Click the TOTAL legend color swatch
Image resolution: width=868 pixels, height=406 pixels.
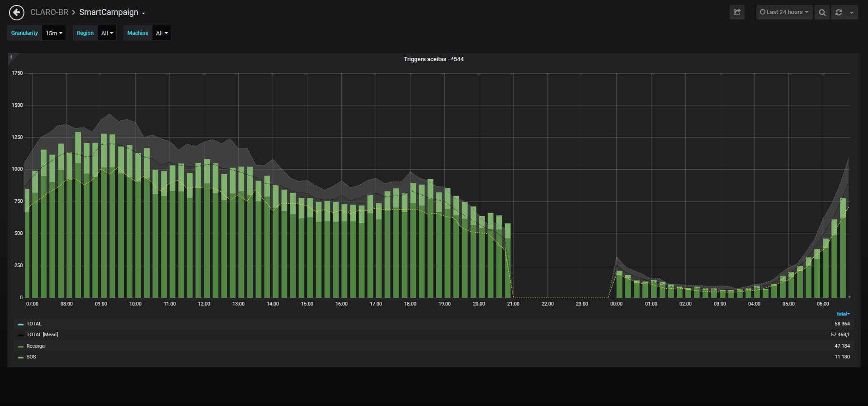pos(21,325)
